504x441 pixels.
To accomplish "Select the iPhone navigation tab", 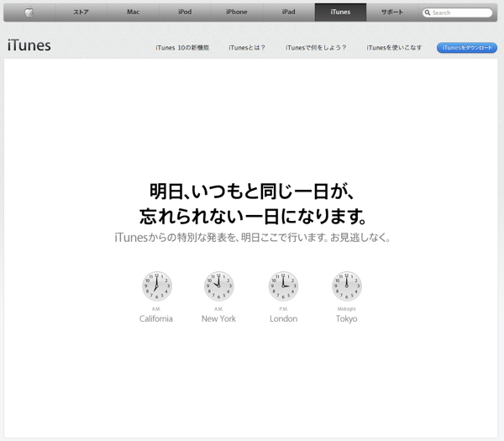I will [237, 13].
